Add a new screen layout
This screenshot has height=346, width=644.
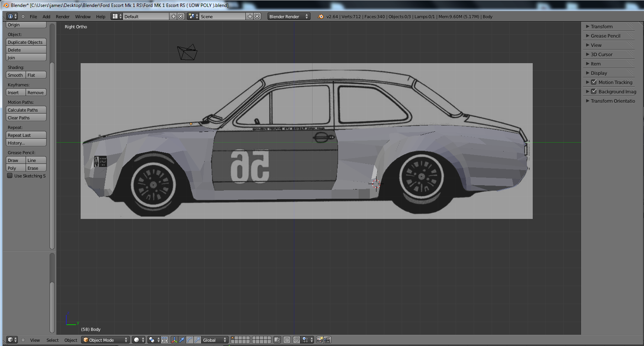[x=173, y=16]
